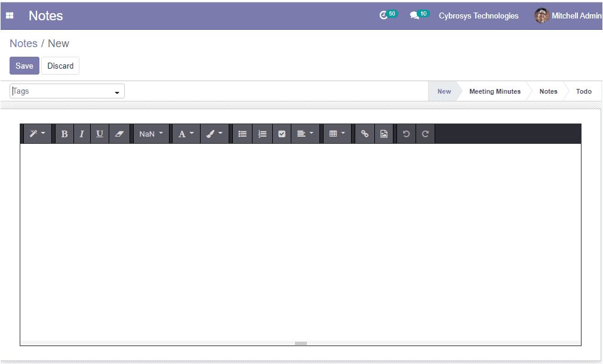Open the background color brush dropdown
Screen dimensions: 603x364
point(214,134)
